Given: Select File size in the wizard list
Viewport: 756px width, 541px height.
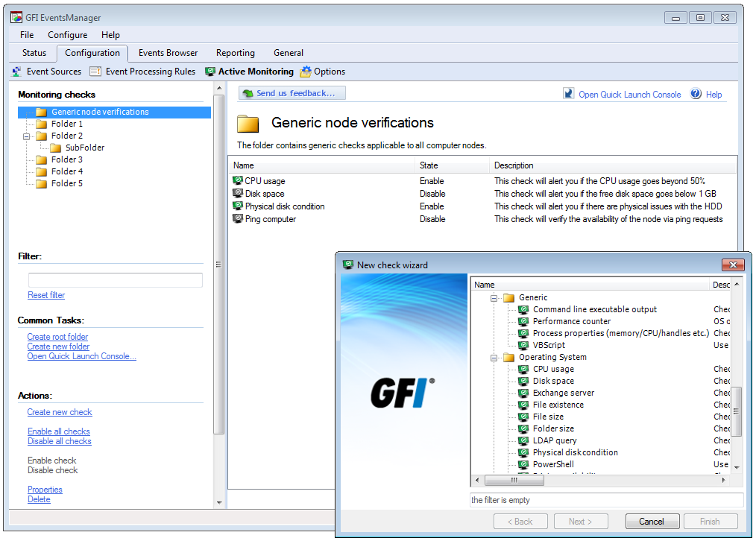Looking at the screenshot, I should pos(548,417).
